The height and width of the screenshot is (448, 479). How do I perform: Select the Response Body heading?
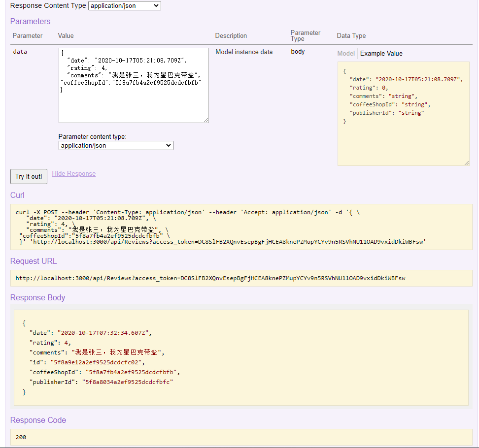(x=37, y=297)
